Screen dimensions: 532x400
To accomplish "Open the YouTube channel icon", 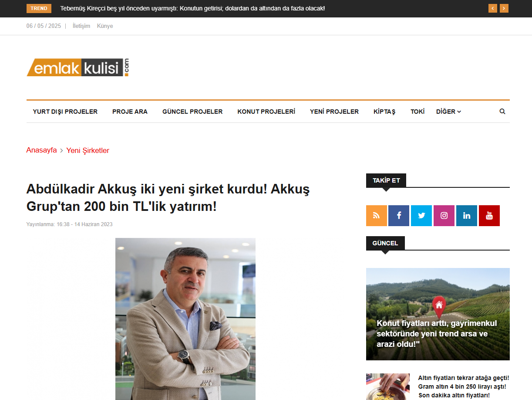I will 489,216.
